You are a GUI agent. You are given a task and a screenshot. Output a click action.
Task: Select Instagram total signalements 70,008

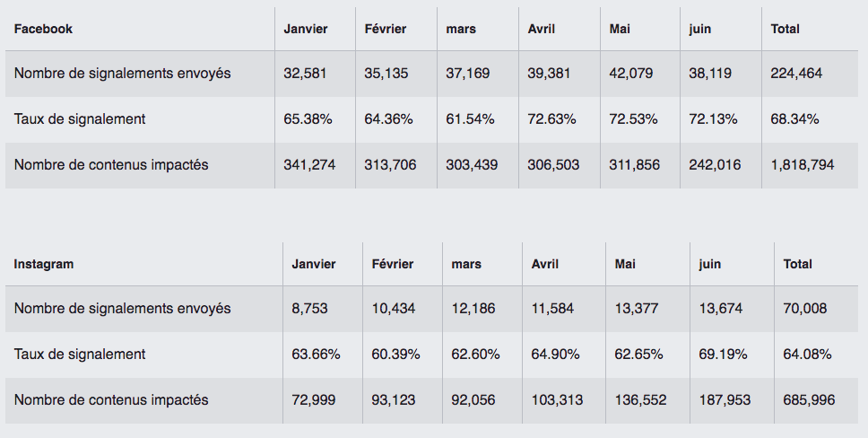tap(805, 308)
